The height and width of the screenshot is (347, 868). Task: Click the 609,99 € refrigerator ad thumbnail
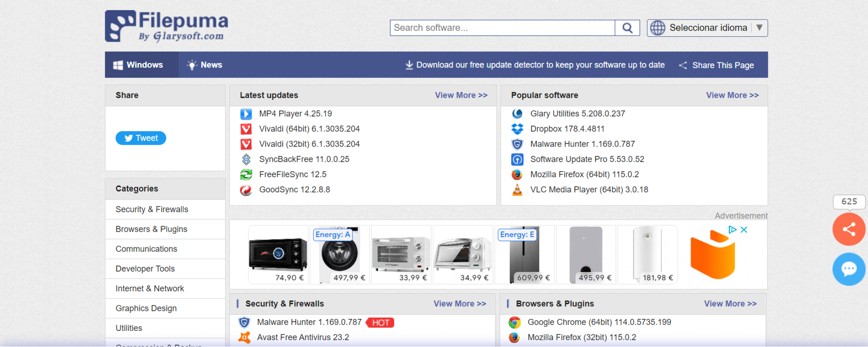coord(525,254)
